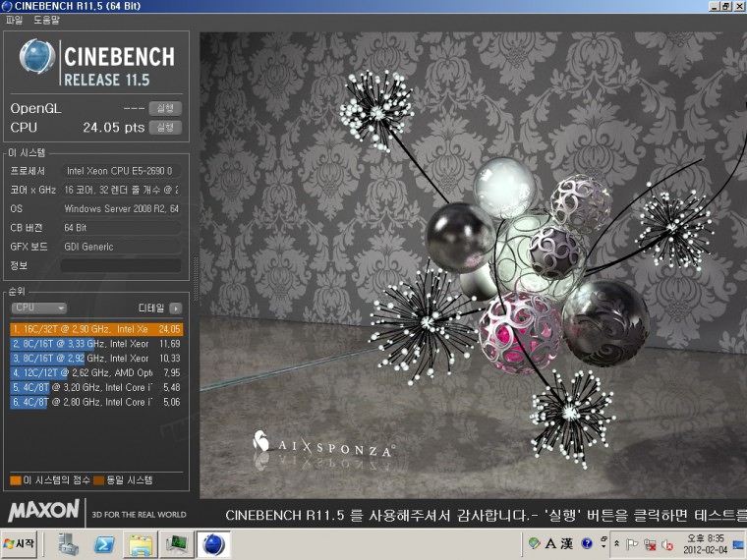Click the 漢 Hanja conversion button
Image resolution: width=747 pixels, height=560 pixels.
567,543
